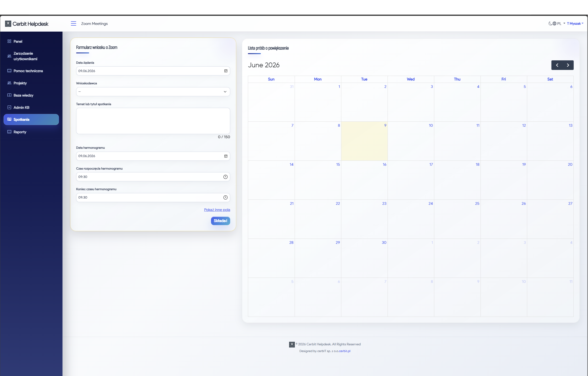Select June 3 in calendar
588x376 pixels.
[x=411, y=102]
